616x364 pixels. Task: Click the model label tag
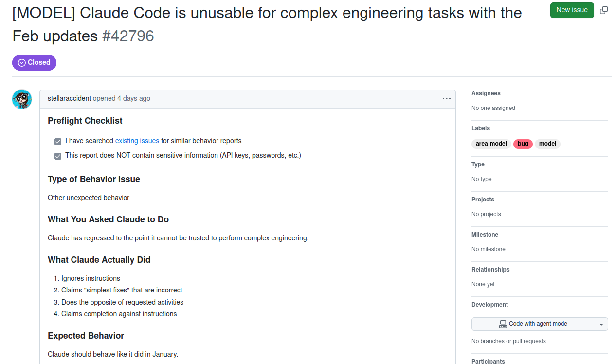(547, 144)
